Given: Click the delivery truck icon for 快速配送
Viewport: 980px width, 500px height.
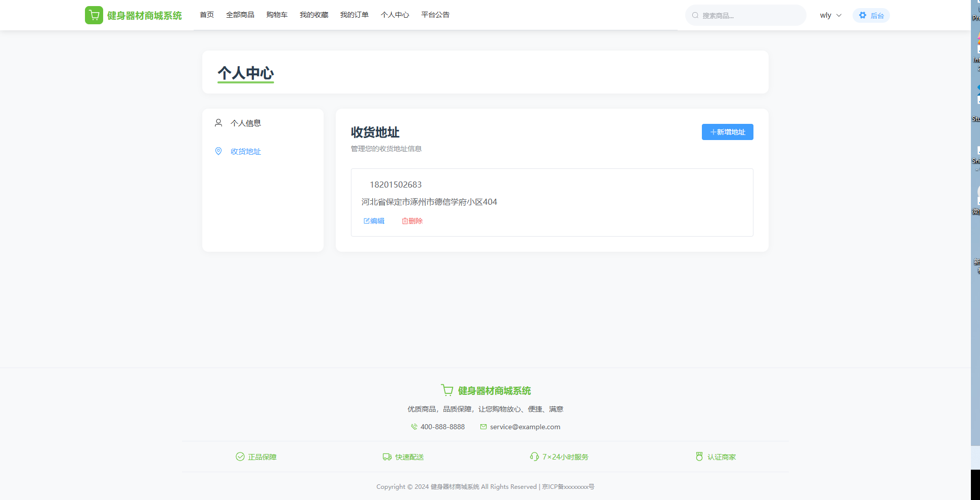Looking at the screenshot, I should point(387,457).
